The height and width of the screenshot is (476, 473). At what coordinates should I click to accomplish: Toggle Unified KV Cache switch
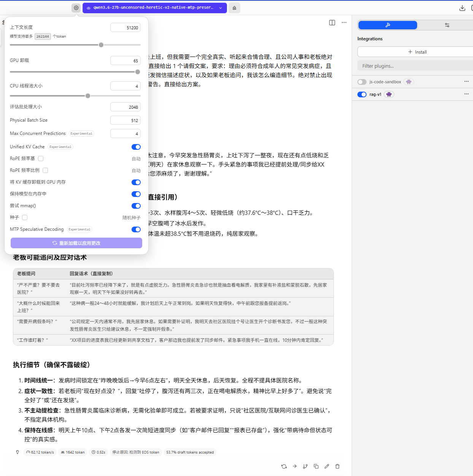click(x=136, y=147)
